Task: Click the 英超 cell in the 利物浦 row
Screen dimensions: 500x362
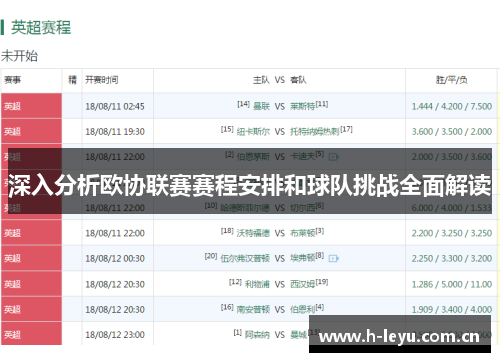Action: (x=31, y=284)
